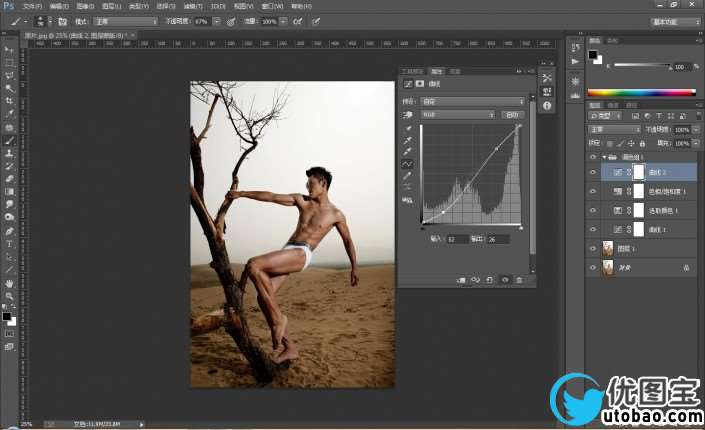Open the layer blend mode dropdown (正常)
This screenshot has width=705, height=430.
[614, 130]
